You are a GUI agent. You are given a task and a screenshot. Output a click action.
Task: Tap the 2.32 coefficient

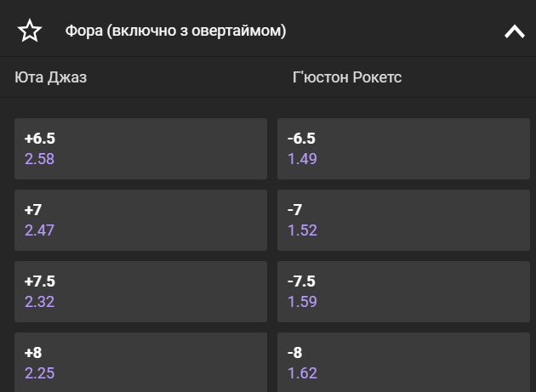tap(39, 302)
